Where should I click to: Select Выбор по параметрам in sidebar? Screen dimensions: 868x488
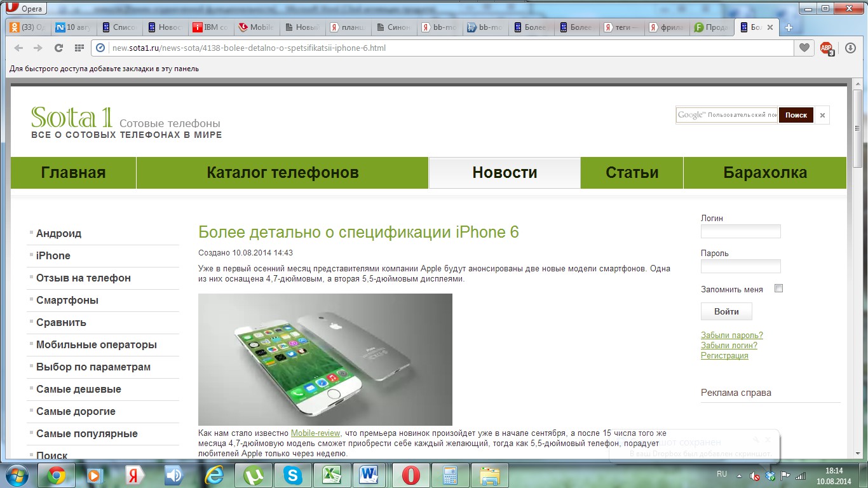click(93, 367)
